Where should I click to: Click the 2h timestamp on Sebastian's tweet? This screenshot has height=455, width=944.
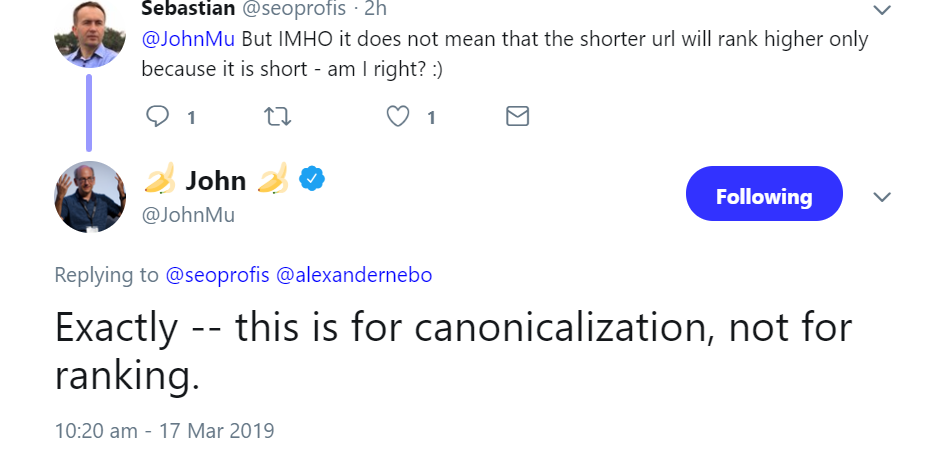[x=375, y=9]
